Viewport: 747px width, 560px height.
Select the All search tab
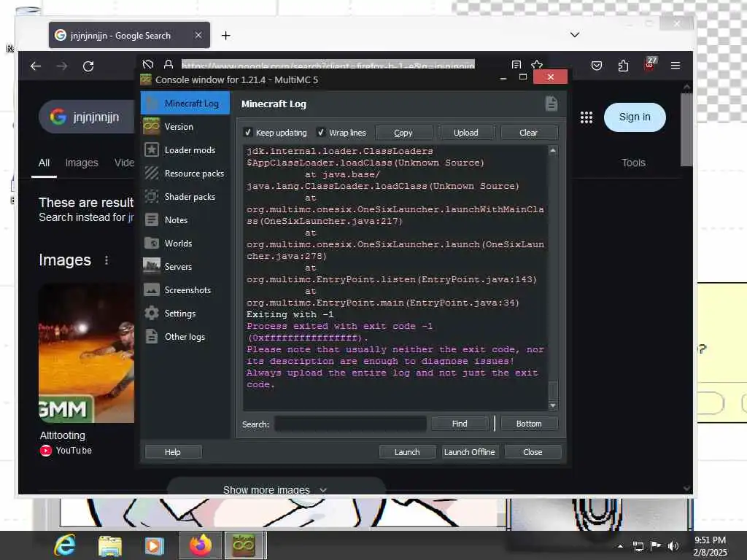coord(44,163)
